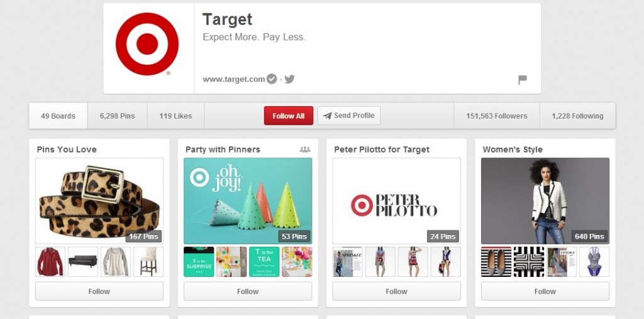Follow the Women's Style board
The image size is (644, 319).
click(x=545, y=291)
